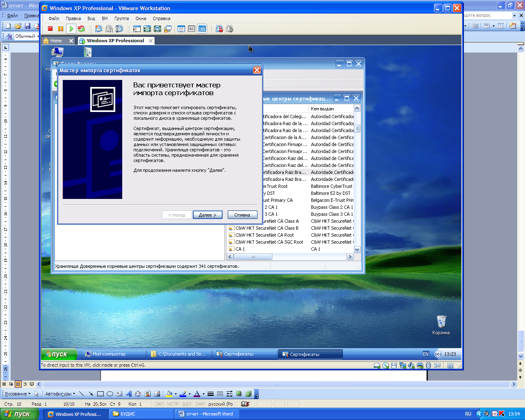Click the network adapter icon in the VMware status bar
The height and width of the screenshot is (420, 525).
[403, 365]
